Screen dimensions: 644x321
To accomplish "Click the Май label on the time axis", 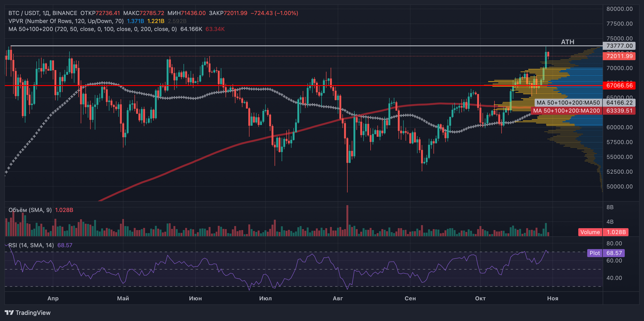I will coord(123,298).
